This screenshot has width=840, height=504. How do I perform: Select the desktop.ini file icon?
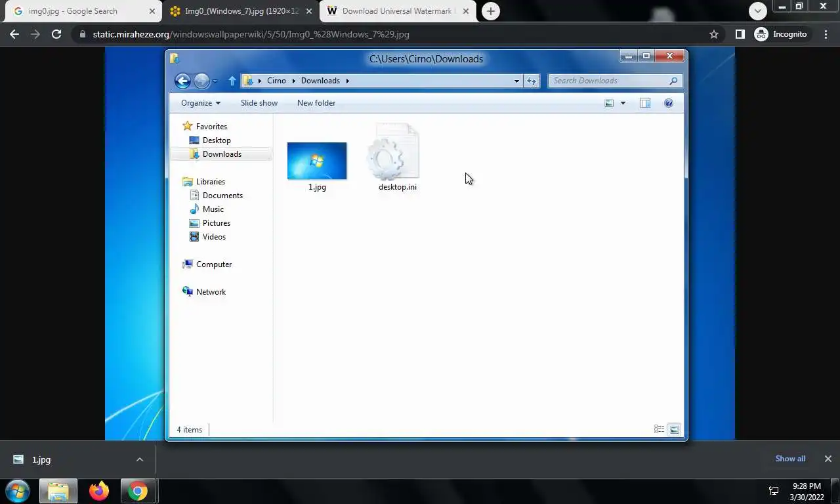pyautogui.click(x=394, y=152)
